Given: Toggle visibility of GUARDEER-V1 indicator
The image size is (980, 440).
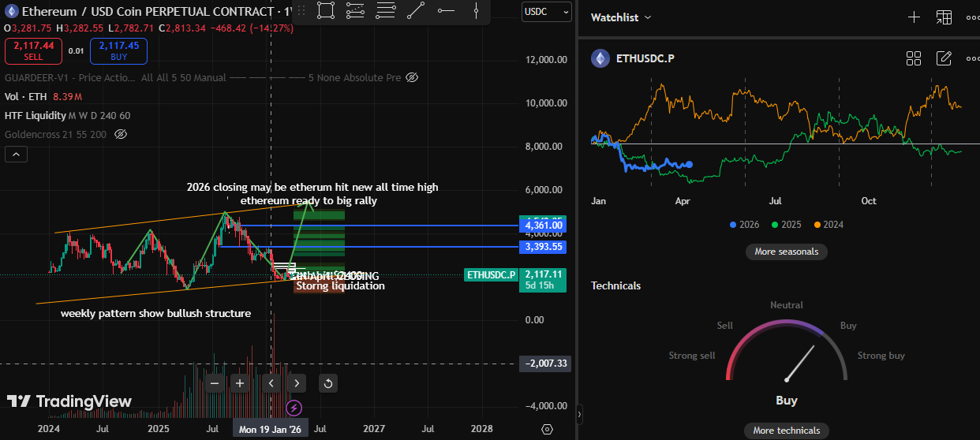Looking at the screenshot, I should tap(412, 78).
